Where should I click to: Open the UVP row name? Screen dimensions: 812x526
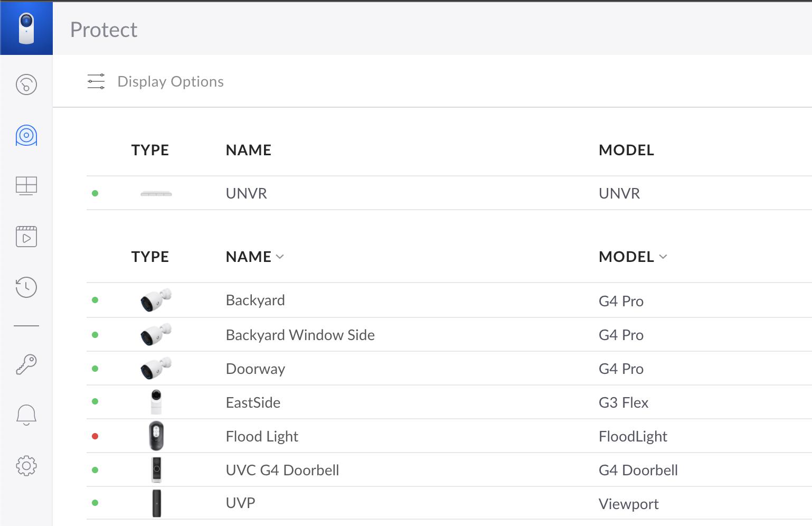click(x=240, y=503)
